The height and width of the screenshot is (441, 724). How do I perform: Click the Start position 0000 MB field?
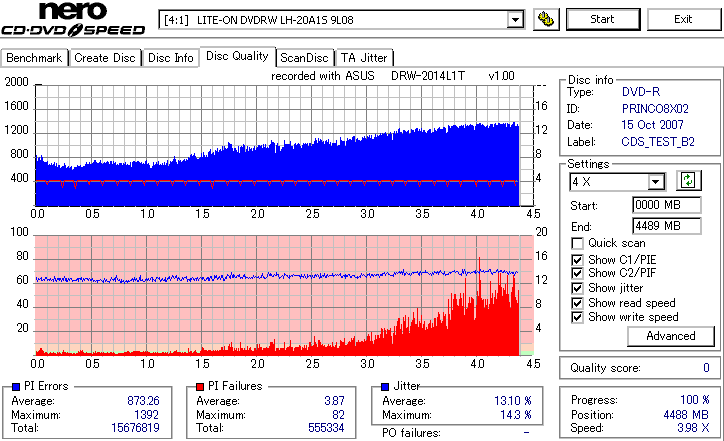click(x=667, y=205)
